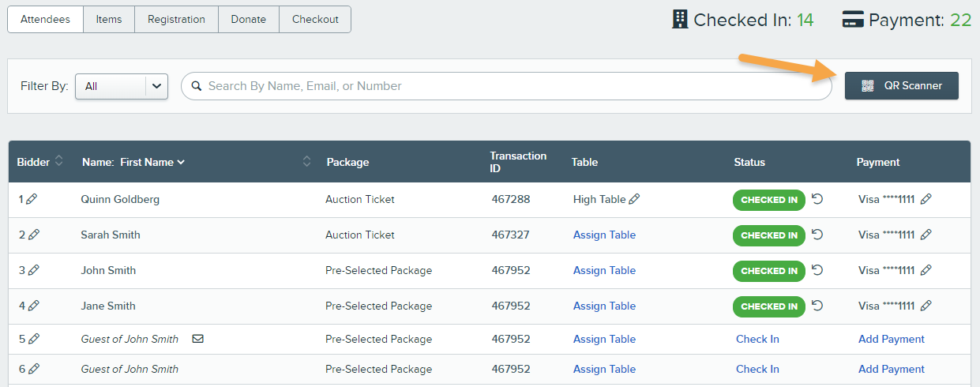Undo check-in for Sarah Smith

(817, 235)
